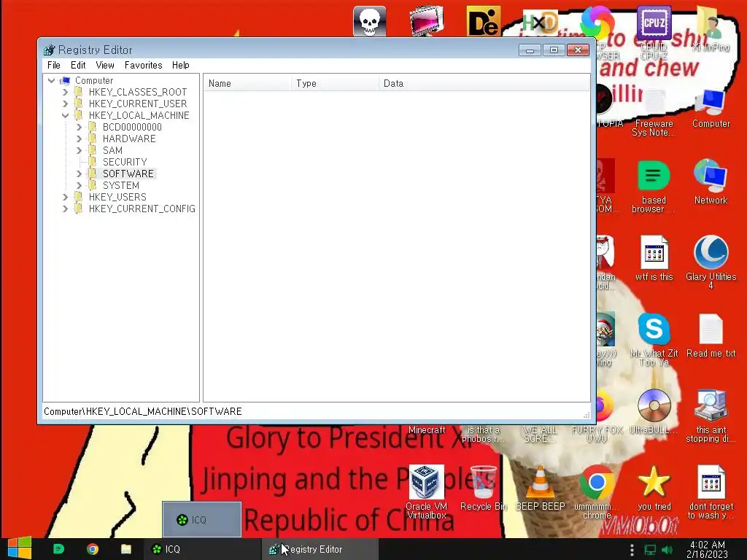Click Registry Editor taskbar button
Screen dimensions: 747x560
coord(320,549)
